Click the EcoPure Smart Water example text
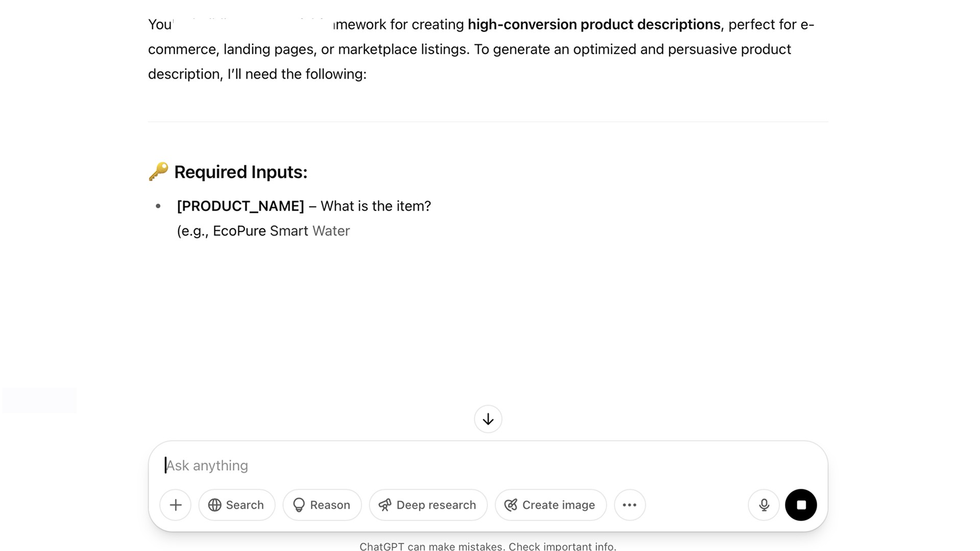Screen dimensions: 980x551 point(281,231)
